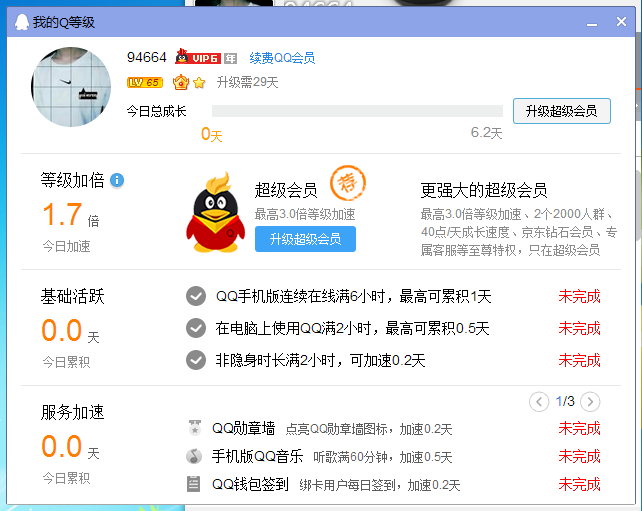Click the blue 升级超级会员 button
The width and height of the screenshot is (642, 511).
point(305,239)
